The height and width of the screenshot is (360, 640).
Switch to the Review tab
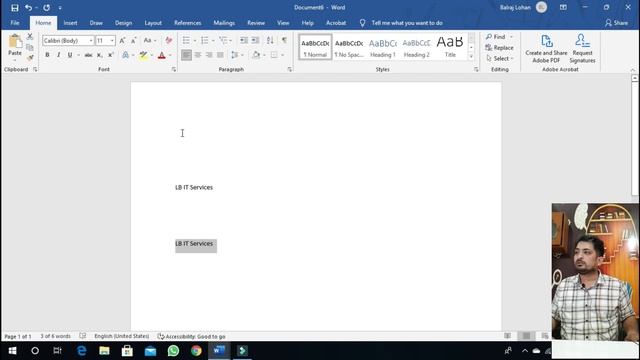tap(256, 23)
